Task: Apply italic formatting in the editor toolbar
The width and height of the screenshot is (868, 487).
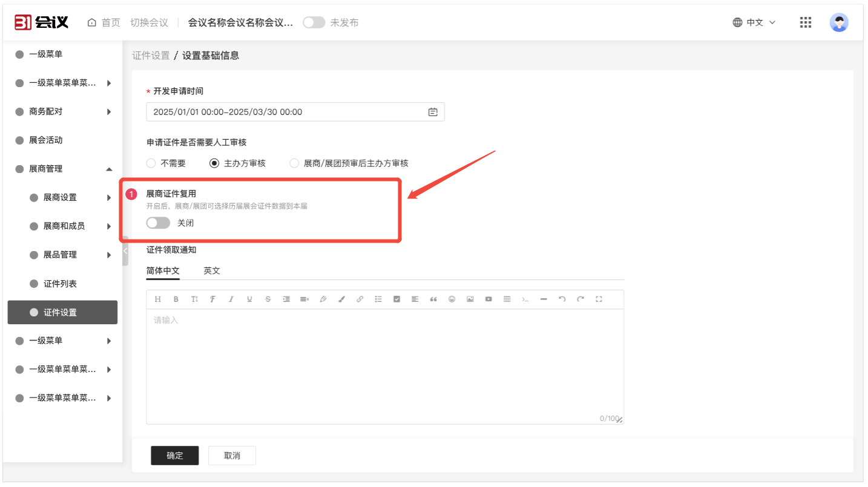Action: tap(231, 299)
